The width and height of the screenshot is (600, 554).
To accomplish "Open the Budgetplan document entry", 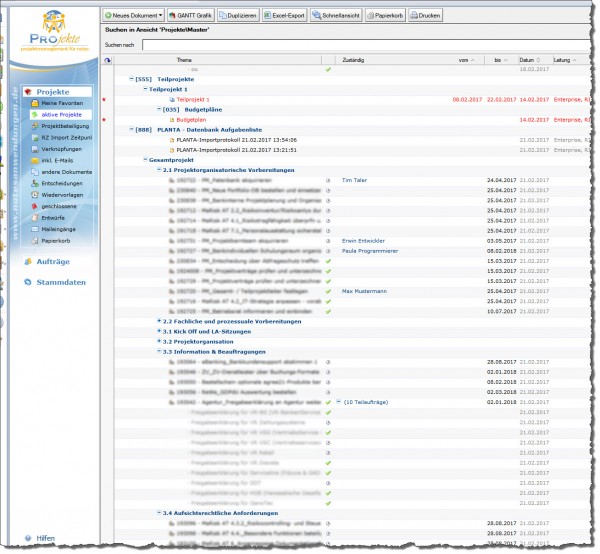I will tap(193, 119).
